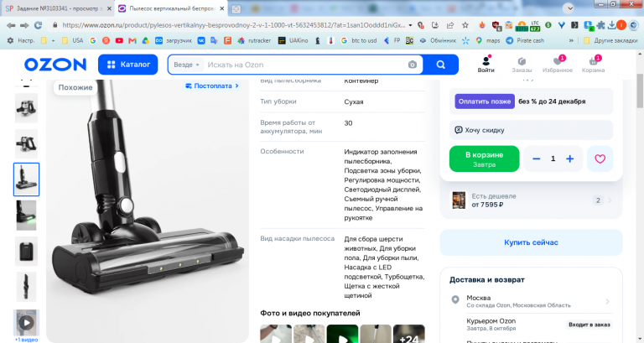Open the YouTube bookmark icon
The width and height of the screenshot is (644, 343).
tap(119, 40)
